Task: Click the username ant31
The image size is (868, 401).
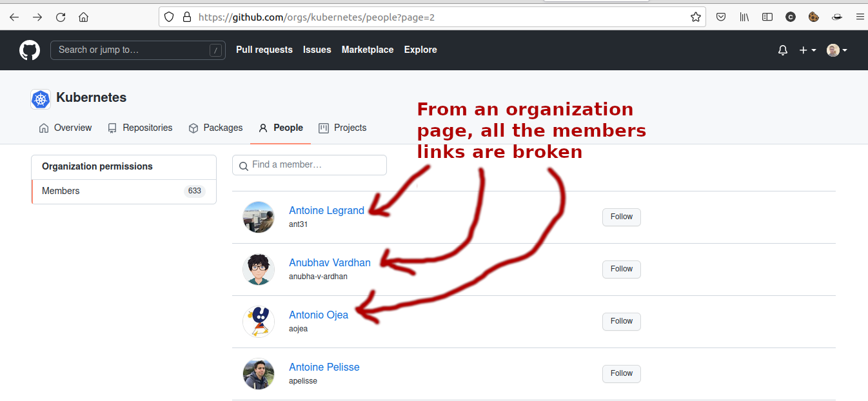Action: pos(299,224)
